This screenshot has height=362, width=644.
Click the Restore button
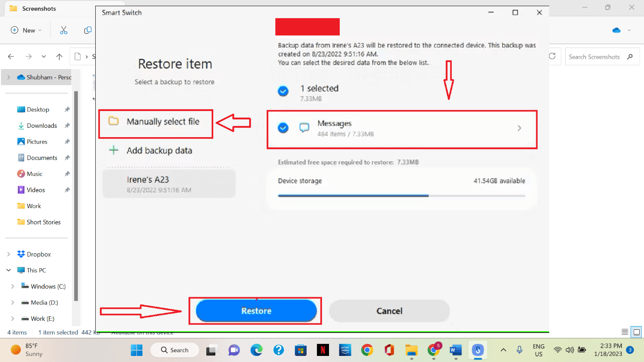coord(255,311)
